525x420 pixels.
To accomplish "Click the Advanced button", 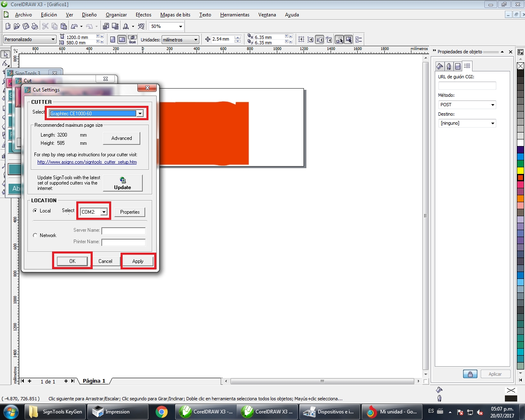I will click(122, 138).
